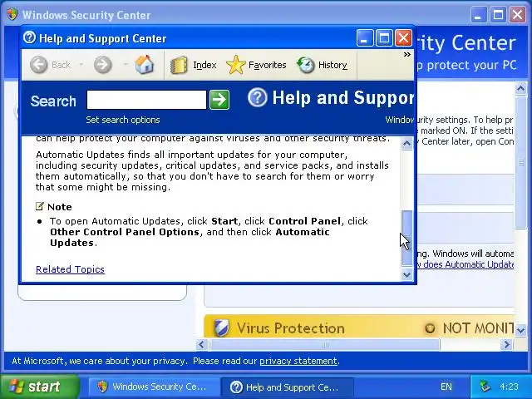Open Forward button history dropdown arrow
This screenshot has width=532, height=399.
click(126, 65)
